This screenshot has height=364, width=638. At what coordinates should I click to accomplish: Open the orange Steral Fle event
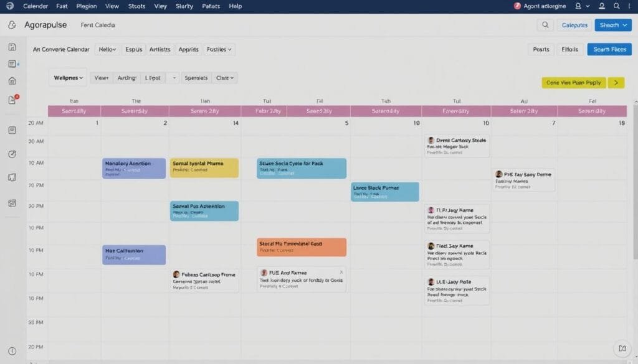point(302,247)
